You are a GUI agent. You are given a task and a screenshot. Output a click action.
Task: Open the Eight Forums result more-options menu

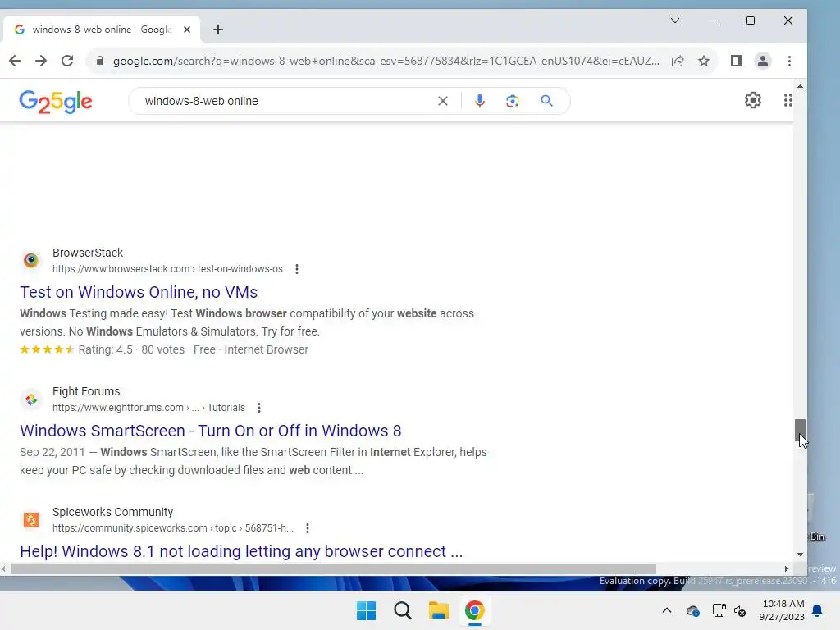tap(258, 408)
